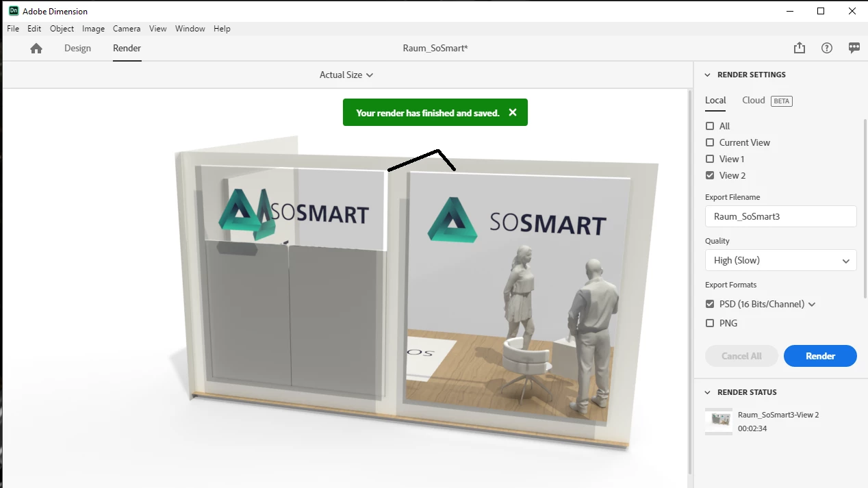Select the Raum_SoSmart3-View 2 render thumbnail
This screenshot has height=488, width=868.
point(719,421)
